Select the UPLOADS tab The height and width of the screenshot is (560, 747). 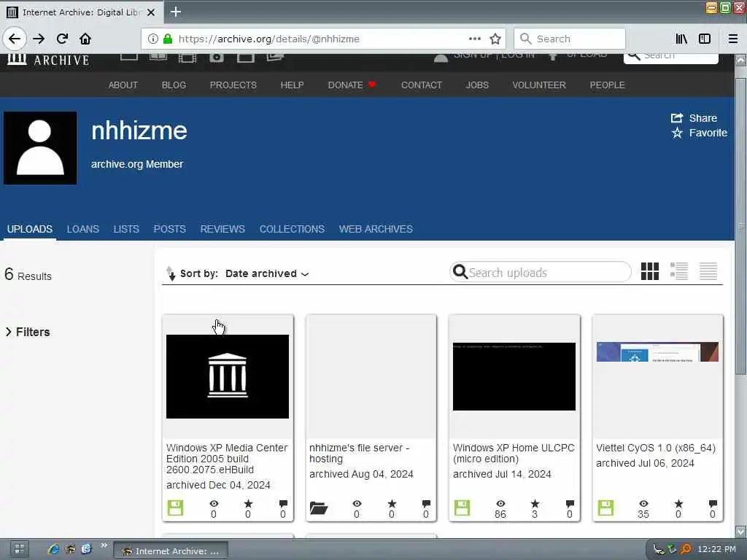click(x=29, y=229)
